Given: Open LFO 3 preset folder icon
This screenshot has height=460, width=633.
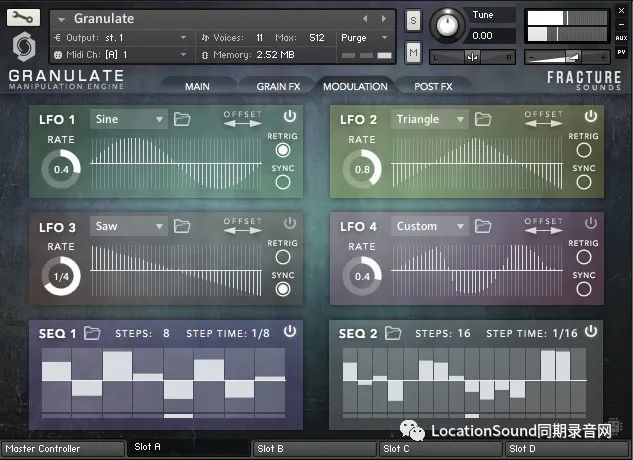Looking at the screenshot, I should (182, 226).
